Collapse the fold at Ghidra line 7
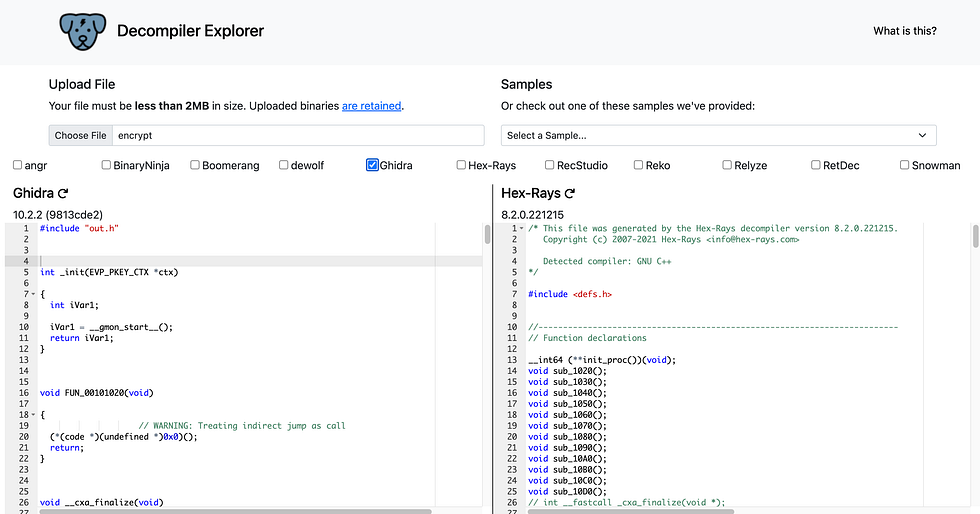The width and height of the screenshot is (980, 514). coord(33,294)
